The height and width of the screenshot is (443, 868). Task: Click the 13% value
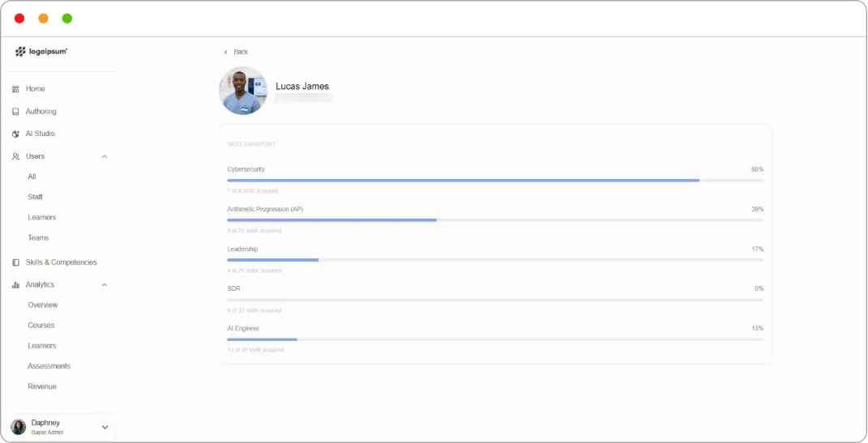757,329
